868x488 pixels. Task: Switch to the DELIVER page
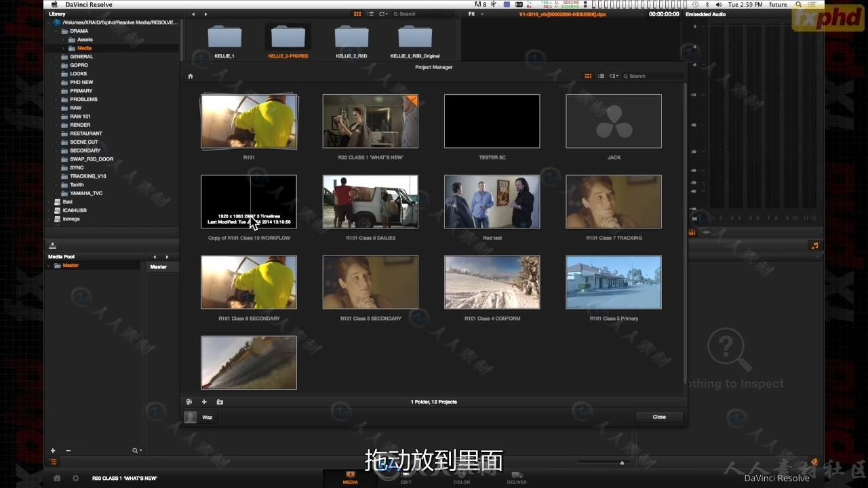click(x=517, y=478)
